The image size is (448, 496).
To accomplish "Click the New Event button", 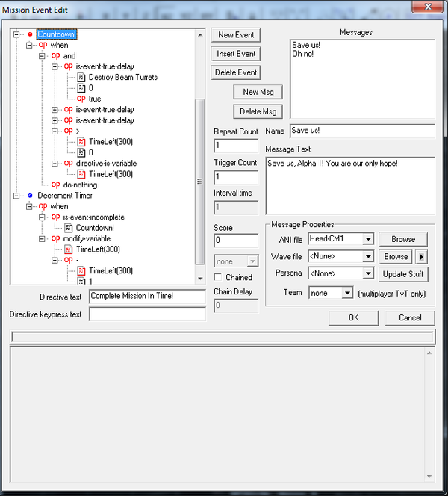I will tap(236, 35).
